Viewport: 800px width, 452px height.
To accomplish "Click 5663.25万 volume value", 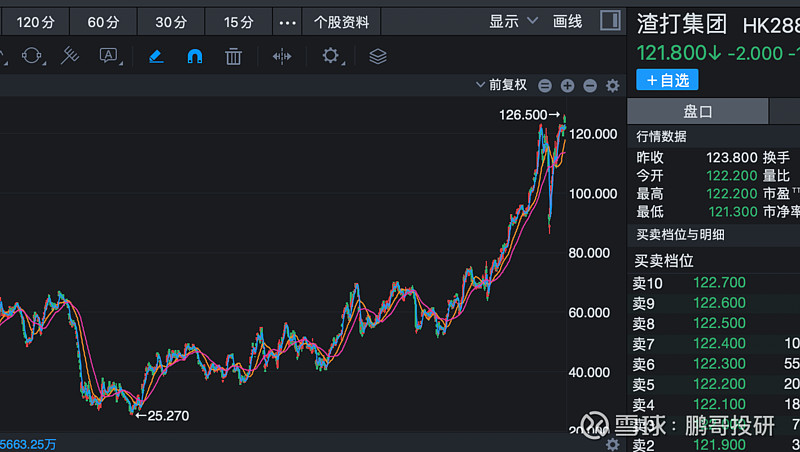I will (x=28, y=444).
